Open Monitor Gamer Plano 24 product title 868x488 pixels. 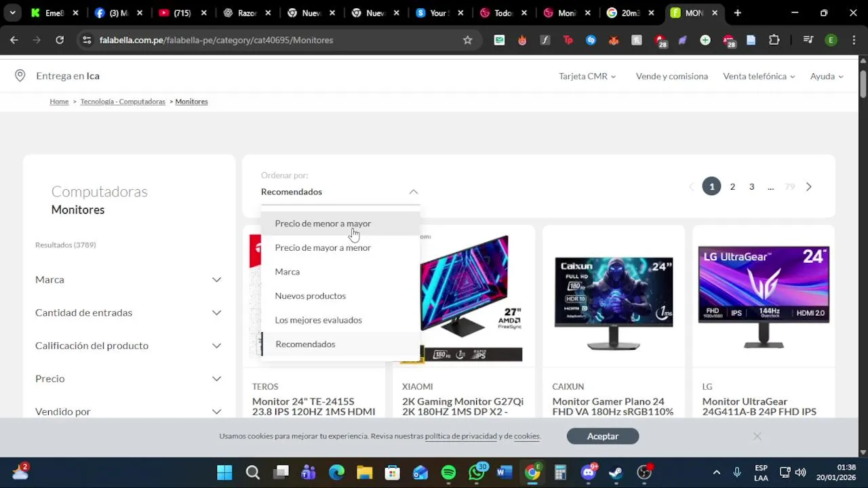(x=612, y=407)
